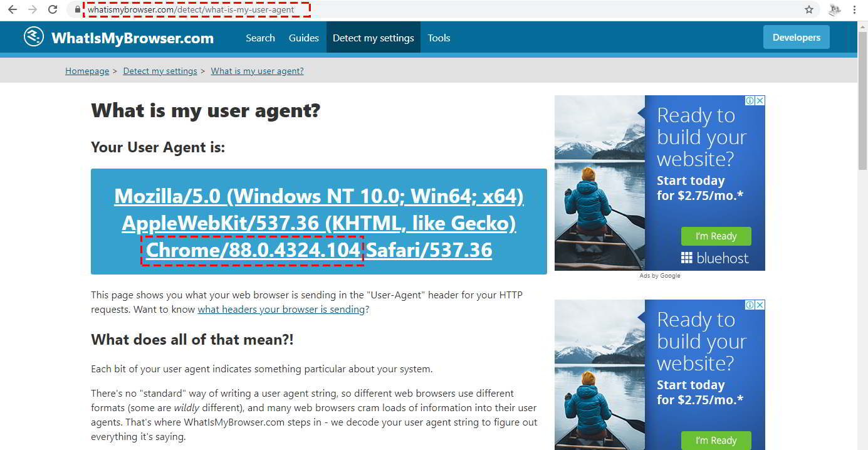The width and height of the screenshot is (868, 450).
Task: Follow the Homepage breadcrumb link
Action: [x=87, y=71]
